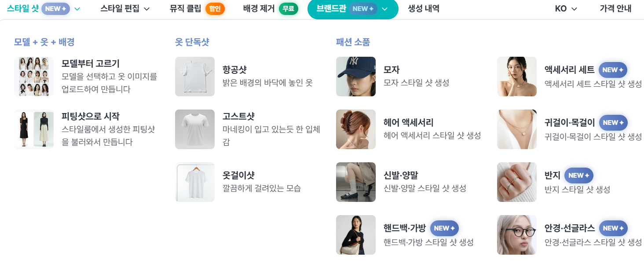This screenshot has height=267, width=644.
Task: Click description '밝은 배경의 바닥에 놓인 옷'
Action: click(267, 83)
